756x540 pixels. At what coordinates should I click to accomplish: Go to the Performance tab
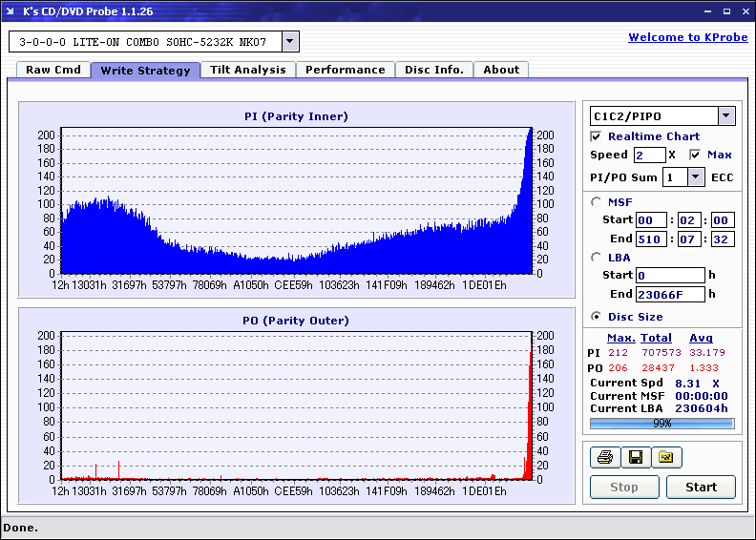click(x=346, y=70)
